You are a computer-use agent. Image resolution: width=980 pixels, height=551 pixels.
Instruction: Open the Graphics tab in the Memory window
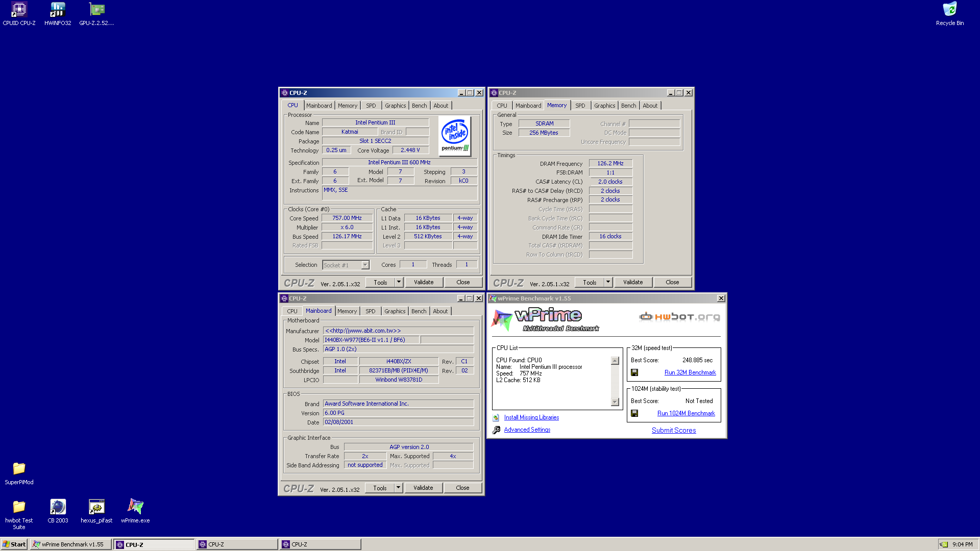point(604,106)
